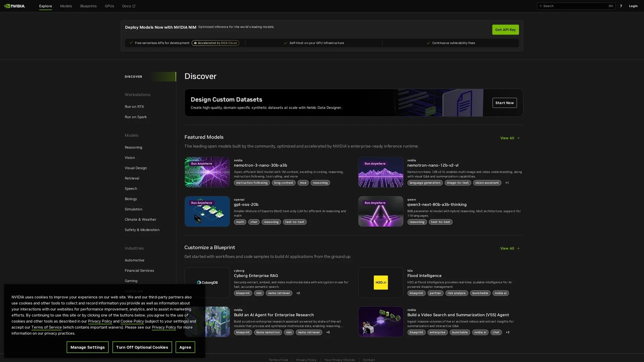Open footer Your Privacy Choices link
The height and width of the screenshot is (362, 644).
(339, 360)
